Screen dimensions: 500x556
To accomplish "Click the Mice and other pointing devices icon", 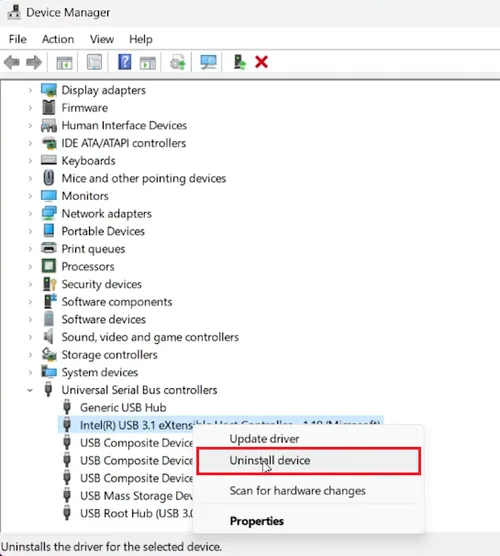I will point(49,178).
